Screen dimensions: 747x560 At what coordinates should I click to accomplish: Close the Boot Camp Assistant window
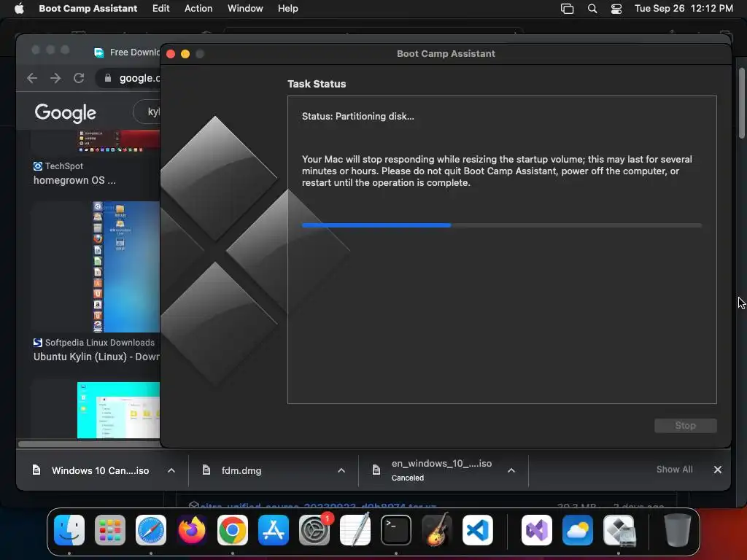click(x=171, y=54)
